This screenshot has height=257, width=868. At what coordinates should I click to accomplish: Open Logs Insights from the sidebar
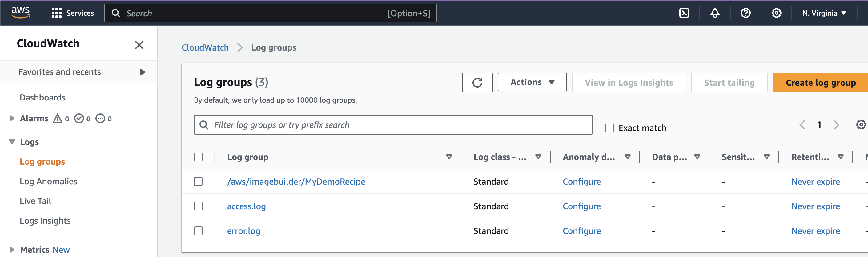pyautogui.click(x=45, y=221)
